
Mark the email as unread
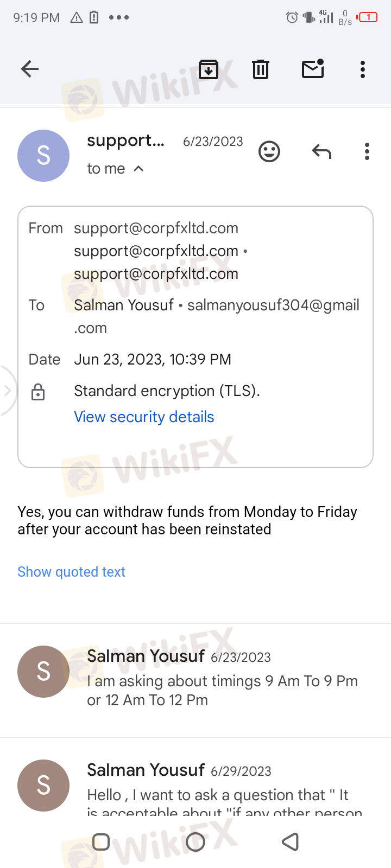(x=313, y=69)
